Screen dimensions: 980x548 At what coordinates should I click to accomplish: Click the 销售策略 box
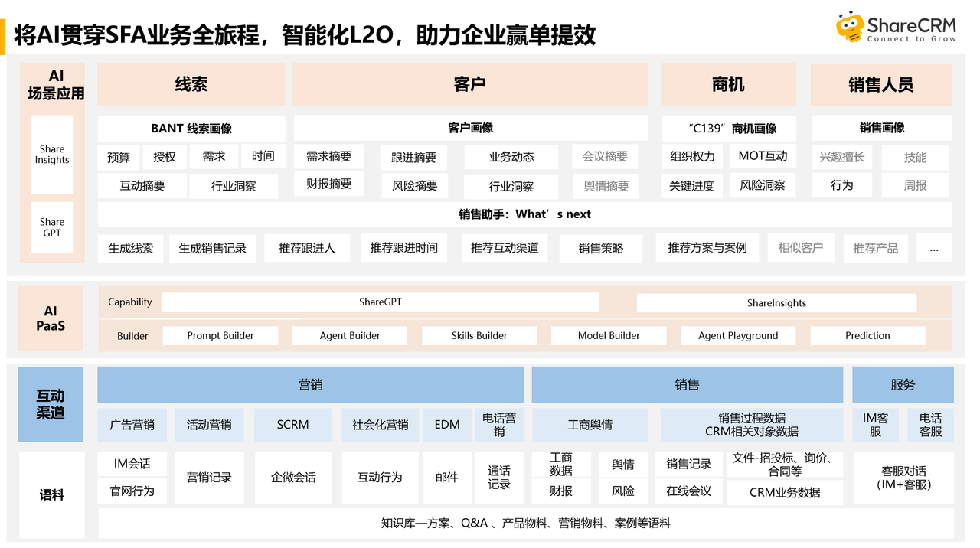pos(601,248)
